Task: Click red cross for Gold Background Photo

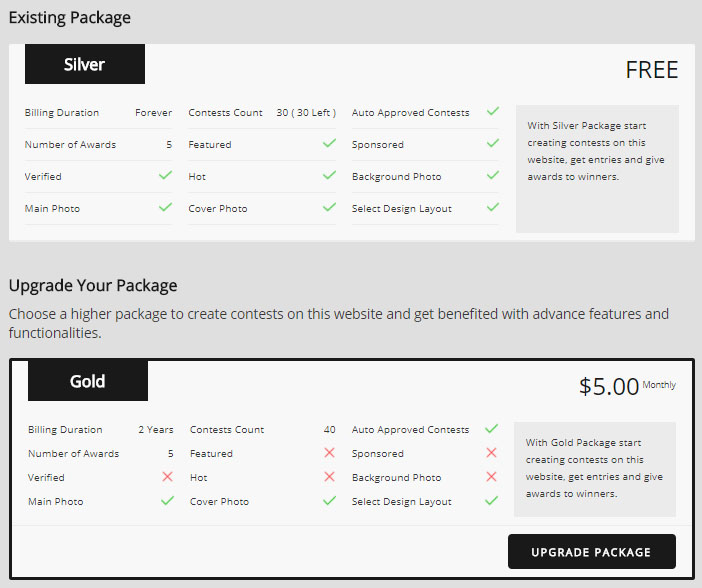Action: 491,477
